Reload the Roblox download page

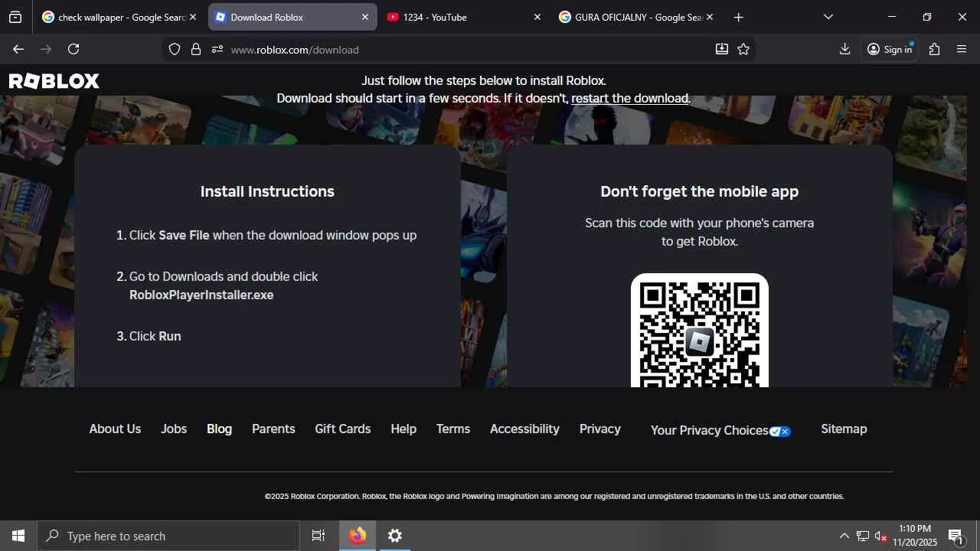click(x=73, y=49)
